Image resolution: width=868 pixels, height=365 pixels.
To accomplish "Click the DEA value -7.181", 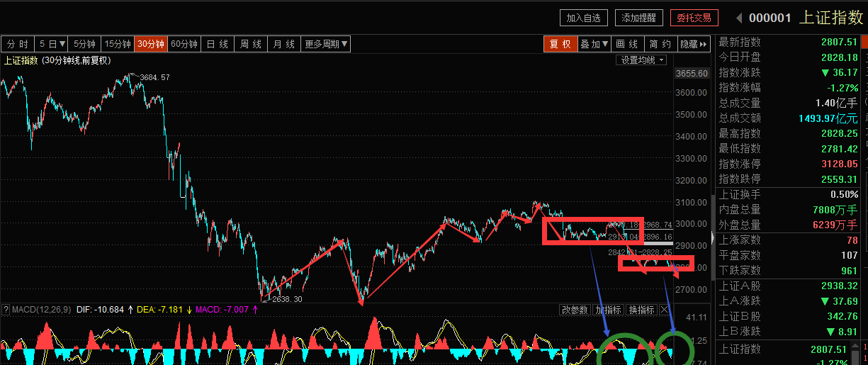I will (170, 310).
